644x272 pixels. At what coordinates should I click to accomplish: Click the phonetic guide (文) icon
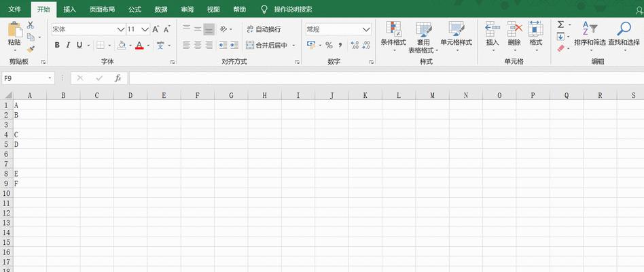(160, 45)
